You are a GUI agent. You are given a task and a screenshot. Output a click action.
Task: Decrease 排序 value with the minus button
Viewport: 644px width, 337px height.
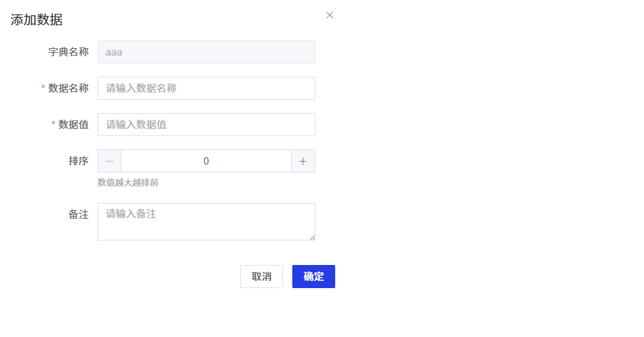(x=110, y=161)
